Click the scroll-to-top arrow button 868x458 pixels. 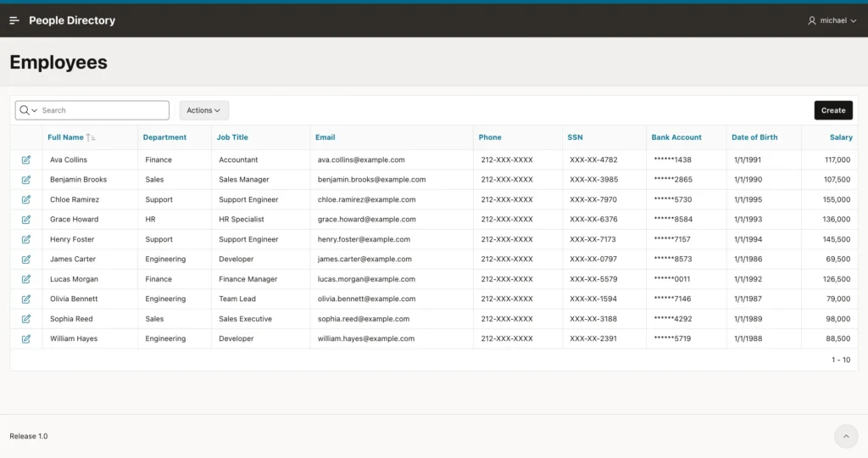846,437
